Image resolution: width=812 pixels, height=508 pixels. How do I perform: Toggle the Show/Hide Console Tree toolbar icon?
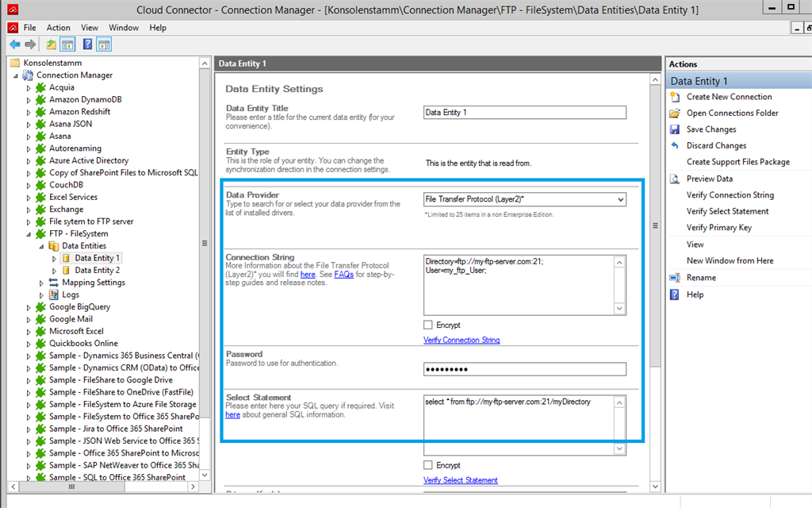68,44
